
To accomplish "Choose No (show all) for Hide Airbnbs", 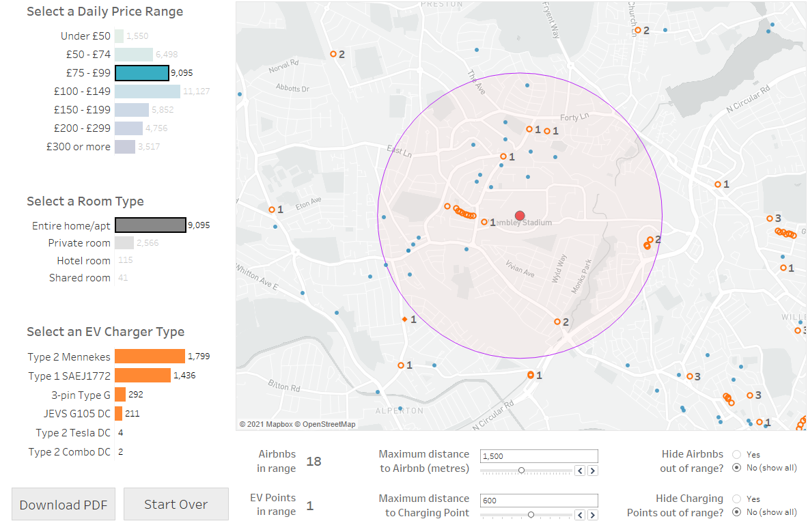I will point(736,468).
